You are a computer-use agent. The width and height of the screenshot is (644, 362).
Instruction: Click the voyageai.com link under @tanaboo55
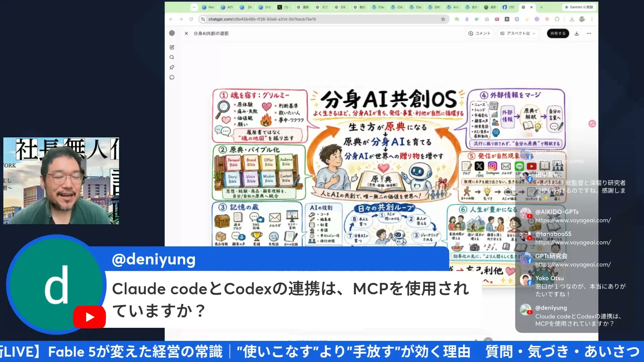573,242
